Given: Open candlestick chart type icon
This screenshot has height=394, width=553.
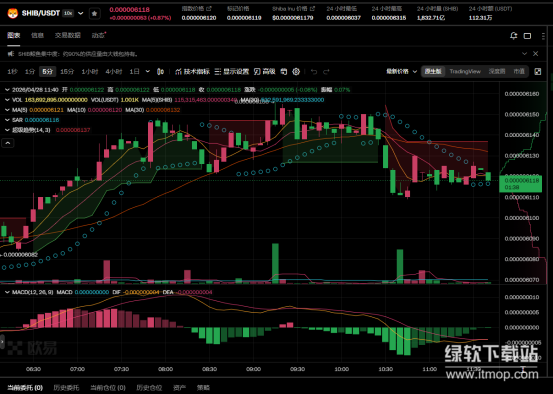Looking at the screenshot, I should [160, 72].
